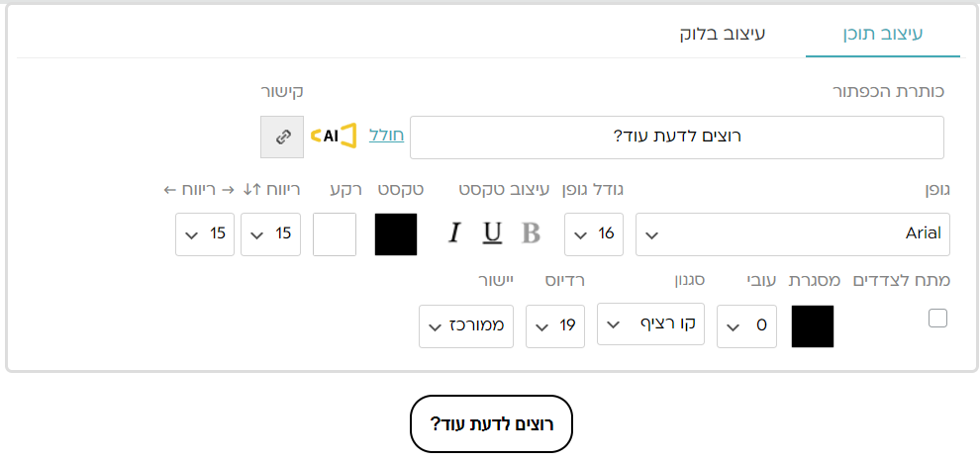The width and height of the screenshot is (980, 461).
Task: Select the עיצוב תוכן tab
Action: (x=882, y=35)
